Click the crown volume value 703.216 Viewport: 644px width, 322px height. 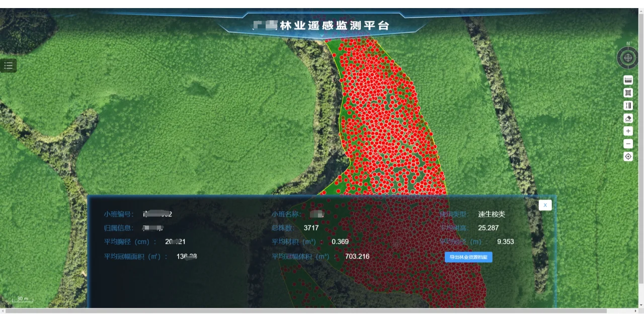click(x=357, y=256)
